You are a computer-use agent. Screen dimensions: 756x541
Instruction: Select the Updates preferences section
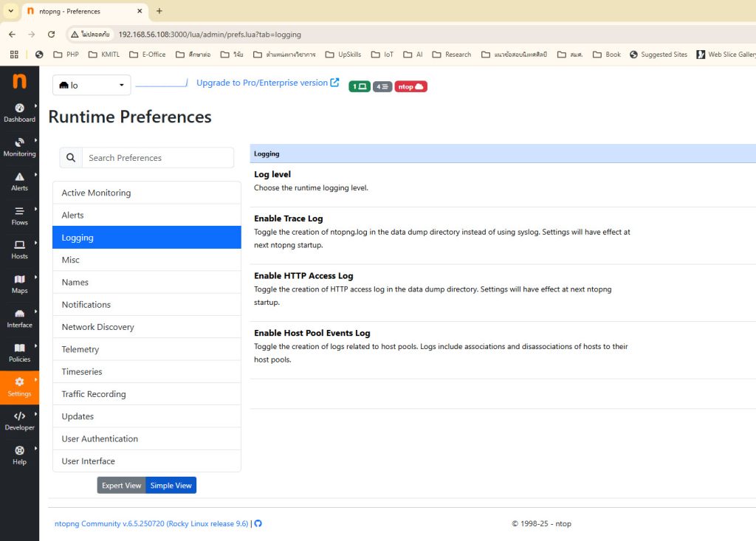[x=147, y=416]
